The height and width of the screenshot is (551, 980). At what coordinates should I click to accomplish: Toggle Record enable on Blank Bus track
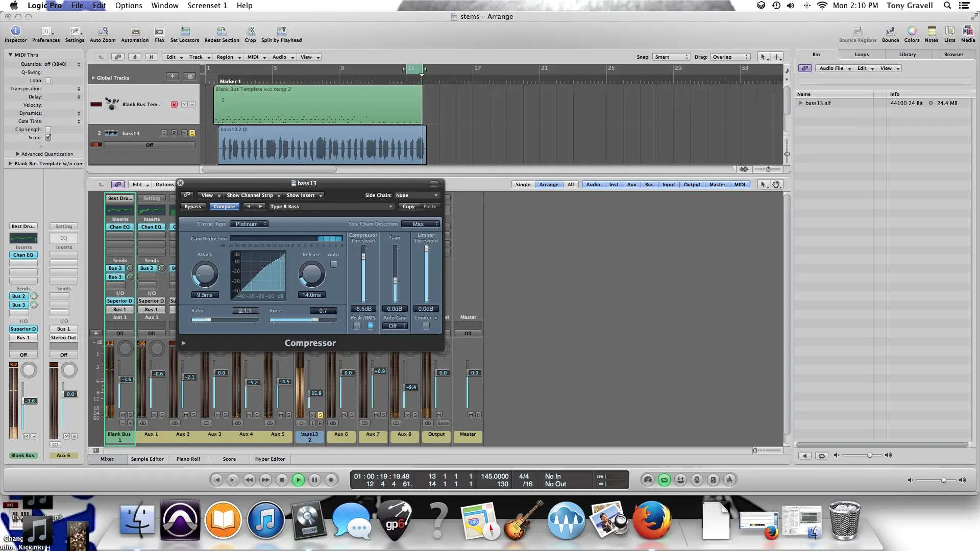174,104
